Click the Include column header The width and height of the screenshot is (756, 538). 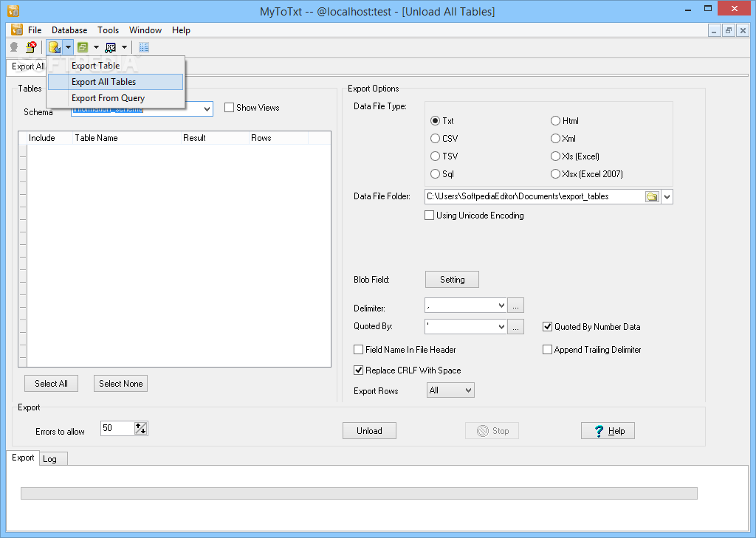click(x=49, y=138)
